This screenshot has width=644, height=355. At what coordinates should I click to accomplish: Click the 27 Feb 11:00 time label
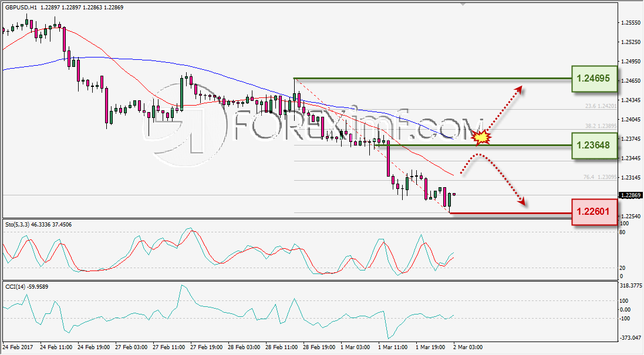point(169,347)
